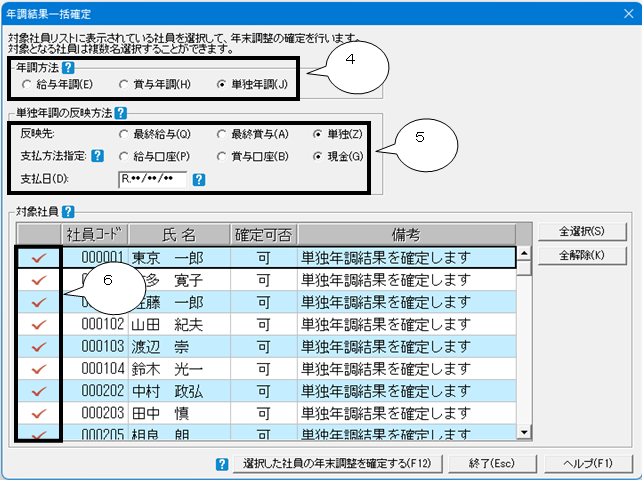Click scroll down arrow of employee list
This screenshot has height=481, width=643.
coord(524,432)
